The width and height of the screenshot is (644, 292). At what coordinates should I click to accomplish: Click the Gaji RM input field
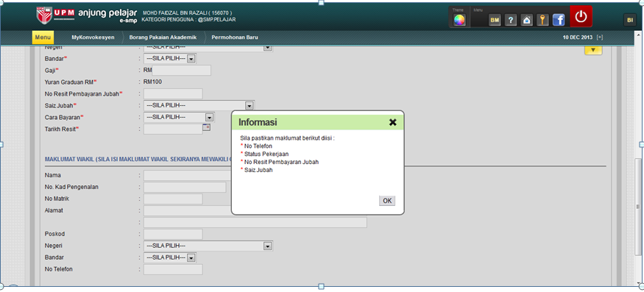(x=181, y=70)
